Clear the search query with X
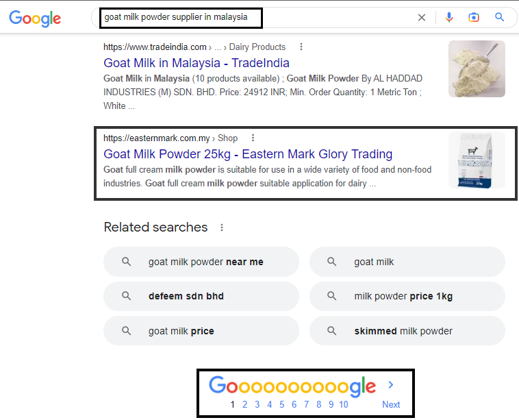 coord(422,18)
